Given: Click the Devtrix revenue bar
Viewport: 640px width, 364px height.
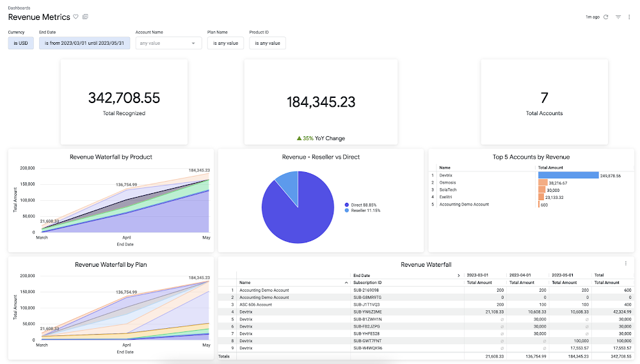Looking at the screenshot, I should (568, 175).
